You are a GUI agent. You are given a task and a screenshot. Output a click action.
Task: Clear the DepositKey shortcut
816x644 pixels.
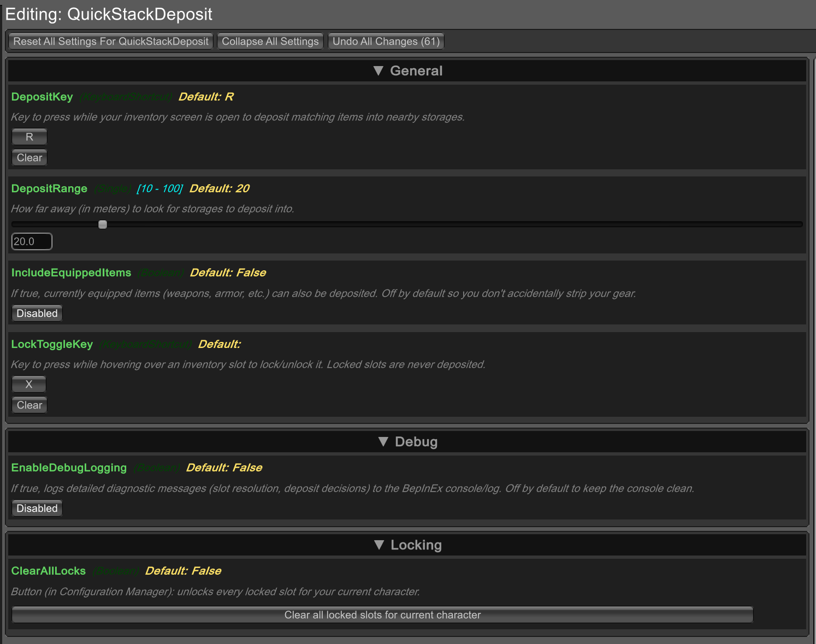[29, 158]
